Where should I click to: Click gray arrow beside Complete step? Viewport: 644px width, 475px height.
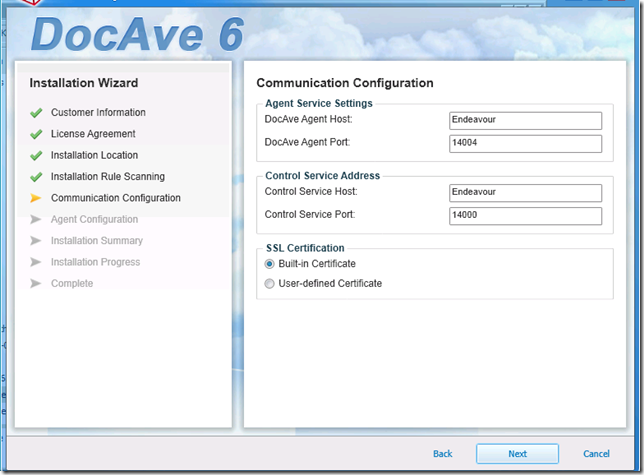pos(36,283)
